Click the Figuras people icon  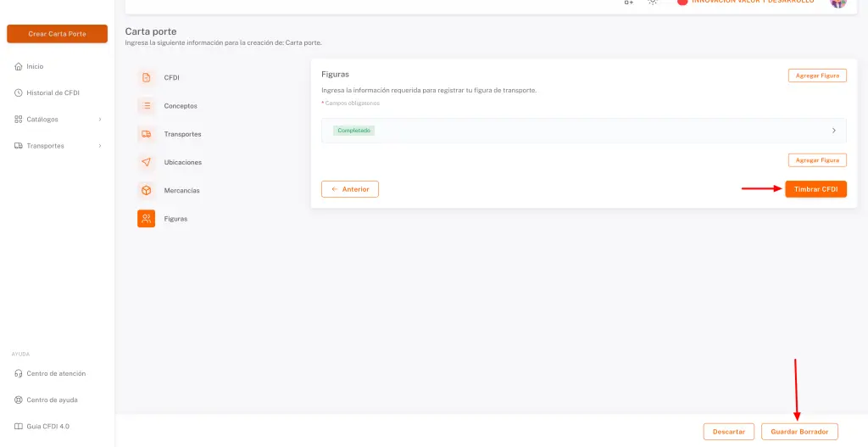click(x=146, y=219)
